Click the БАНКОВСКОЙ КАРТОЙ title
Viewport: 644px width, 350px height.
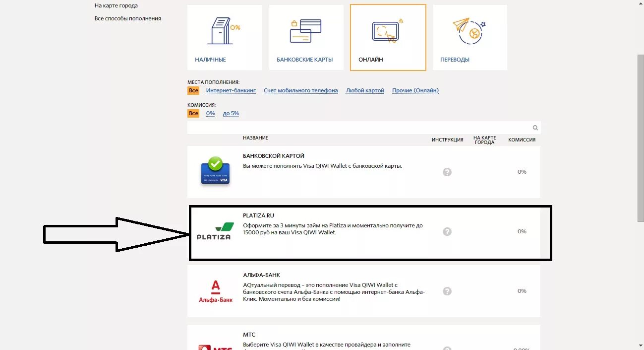pos(274,156)
